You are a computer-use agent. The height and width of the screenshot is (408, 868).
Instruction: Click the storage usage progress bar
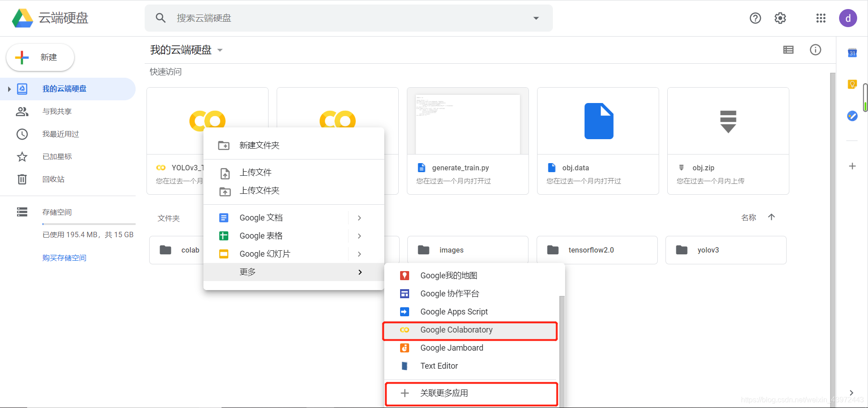coord(89,224)
